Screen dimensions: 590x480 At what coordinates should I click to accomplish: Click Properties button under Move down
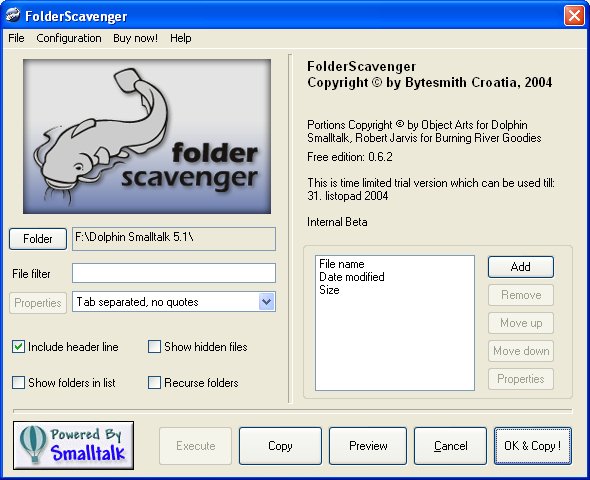521,379
